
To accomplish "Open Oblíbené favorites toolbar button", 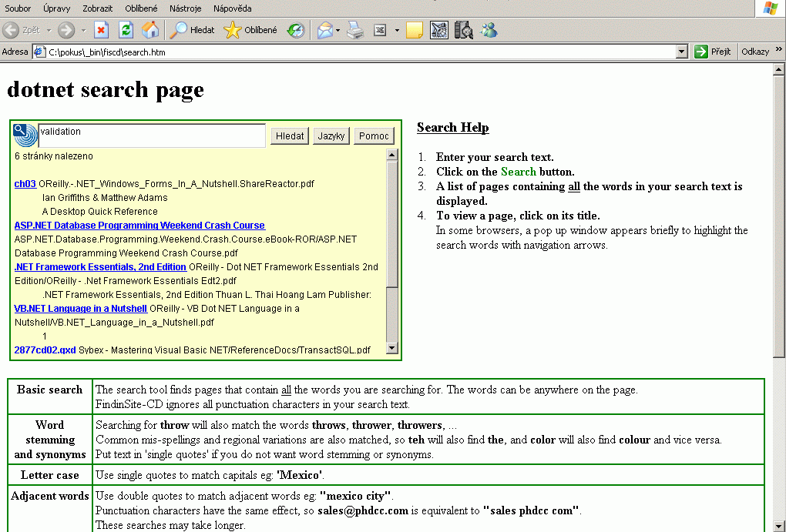I will pos(250,30).
